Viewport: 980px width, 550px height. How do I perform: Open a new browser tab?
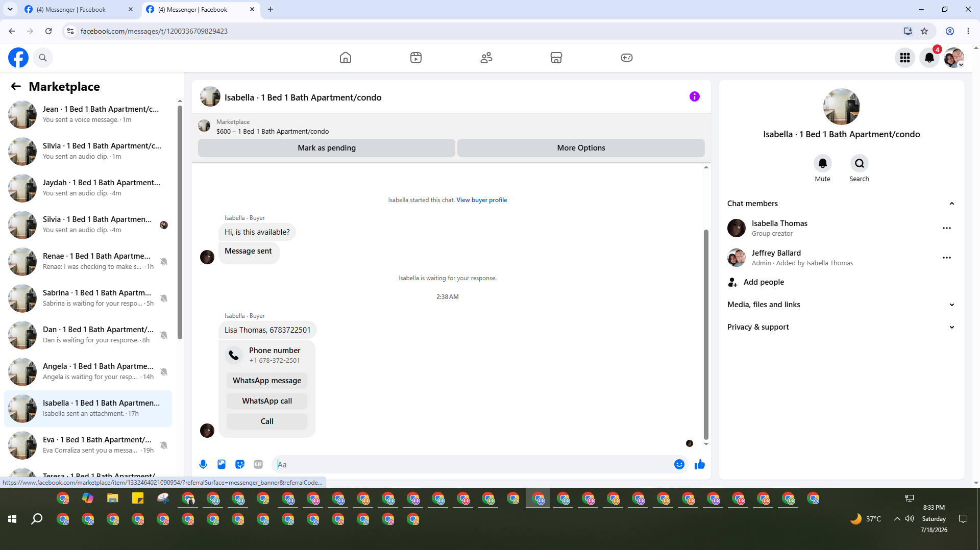[x=271, y=10]
